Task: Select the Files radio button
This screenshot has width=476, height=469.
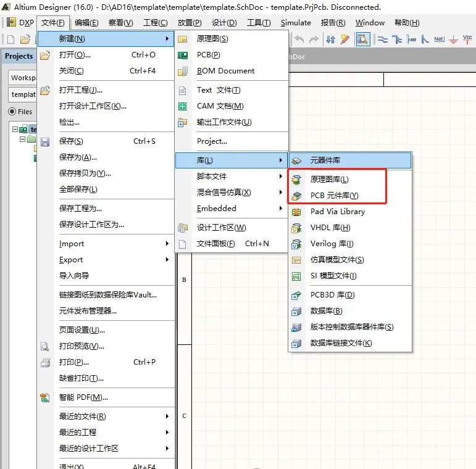Action: (12, 112)
